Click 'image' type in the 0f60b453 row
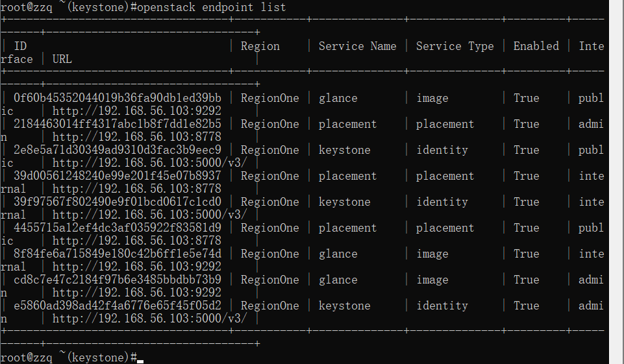Viewport: 624px width, 364px height. 432,98
